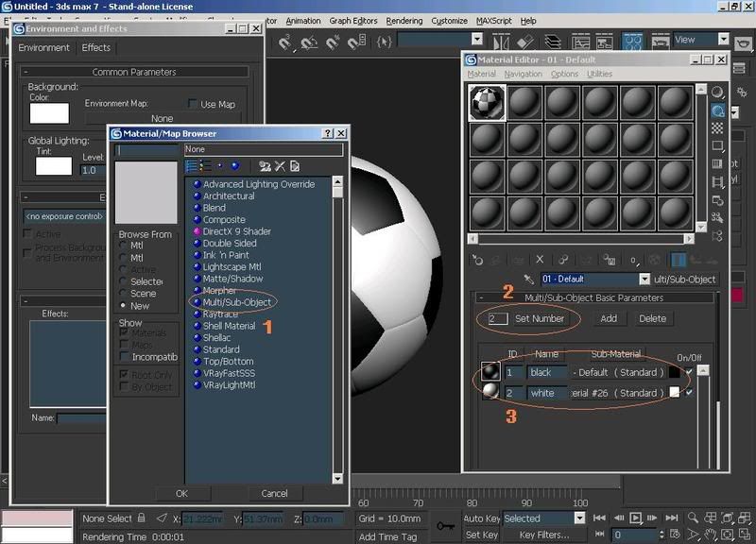Switch to the Effects tab
This screenshot has height=544, width=756.
tap(95, 47)
